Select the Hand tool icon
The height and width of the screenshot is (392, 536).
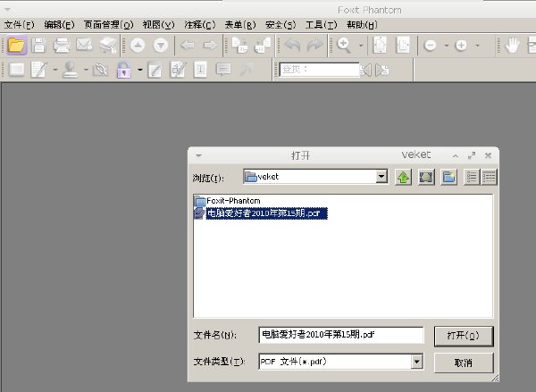(512, 46)
